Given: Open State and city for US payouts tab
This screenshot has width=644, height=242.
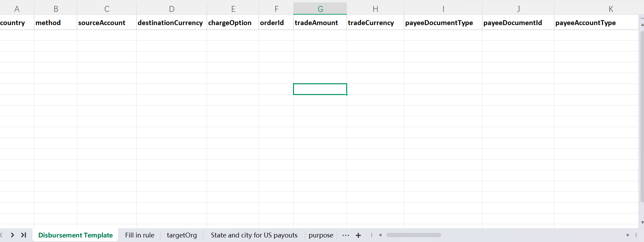Looking at the screenshot, I should point(254,235).
